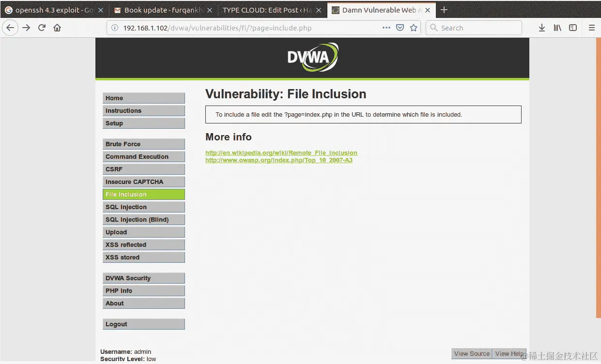Close the Book update tab
The height and width of the screenshot is (364, 601).
tap(210, 10)
